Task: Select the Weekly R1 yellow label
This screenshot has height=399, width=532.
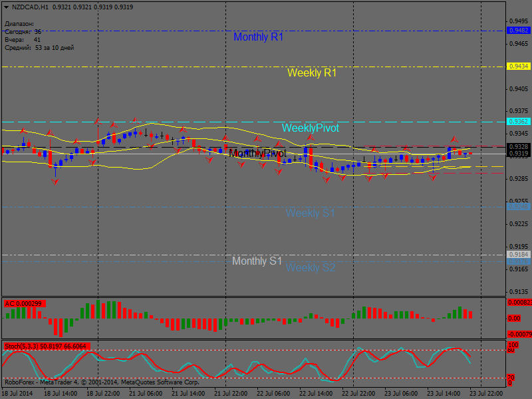Action: pyautogui.click(x=311, y=73)
